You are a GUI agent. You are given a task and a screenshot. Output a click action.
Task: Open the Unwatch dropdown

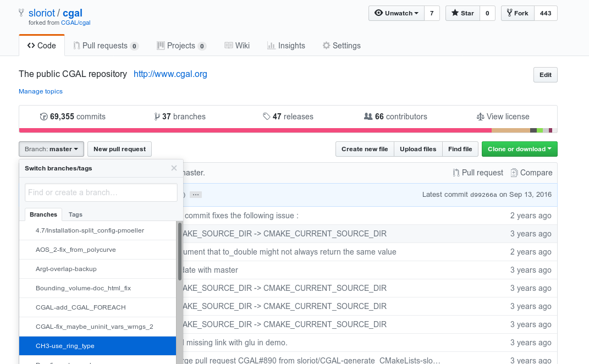[397, 13]
